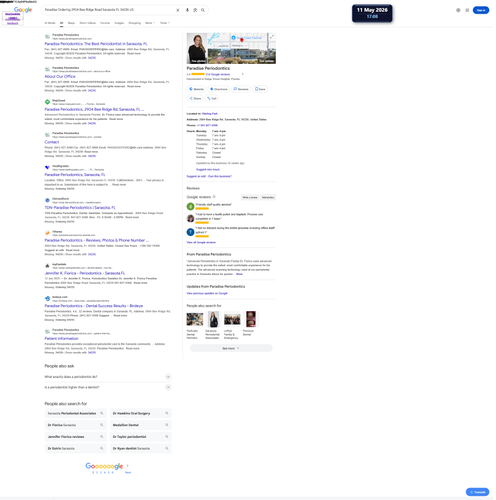Viewport: 496px width, 500px height.
Task: Open the office building exterior photo
Action: pos(242,56)
